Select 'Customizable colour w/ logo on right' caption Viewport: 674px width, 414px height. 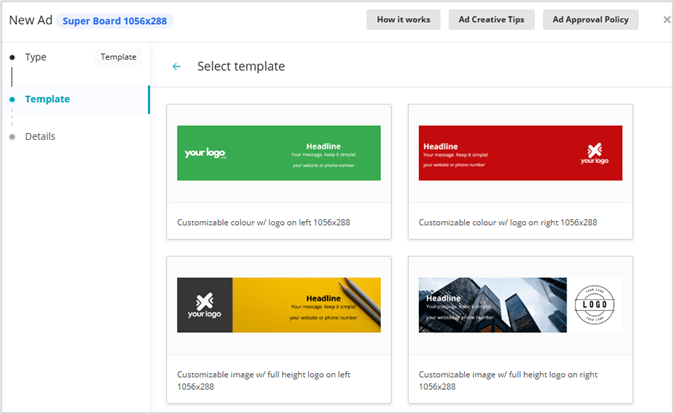pos(507,222)
